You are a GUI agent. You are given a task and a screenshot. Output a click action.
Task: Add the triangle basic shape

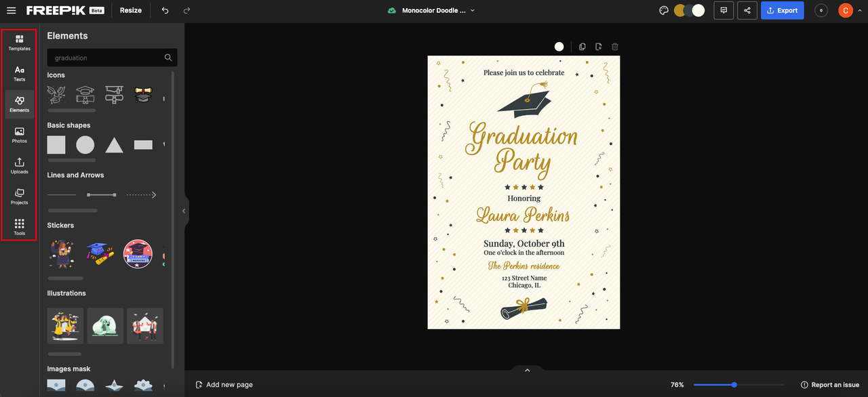coord(114,144)
